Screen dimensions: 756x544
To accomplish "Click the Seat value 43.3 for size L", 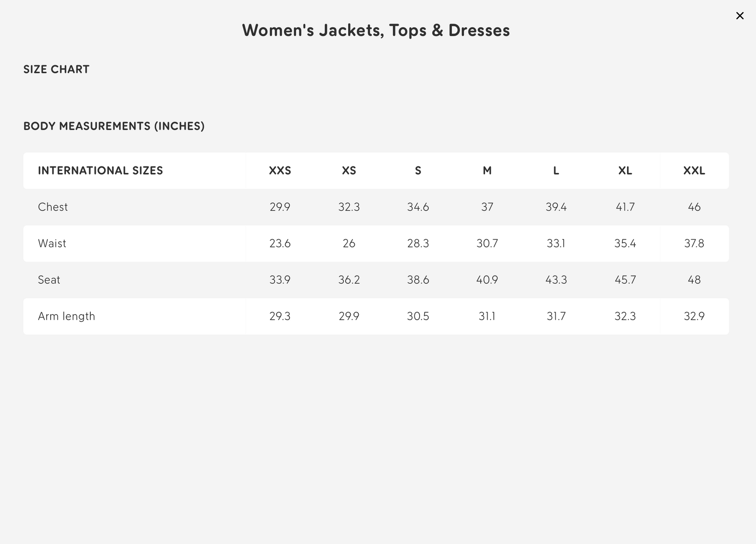I will (556, 280).
